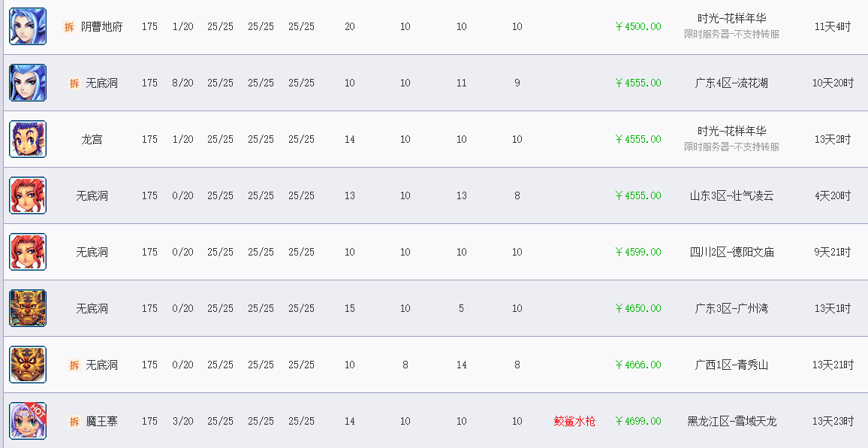Open the 龙宫 school name link
Screen dimensions: 868x448
click(x=92, y=139)
